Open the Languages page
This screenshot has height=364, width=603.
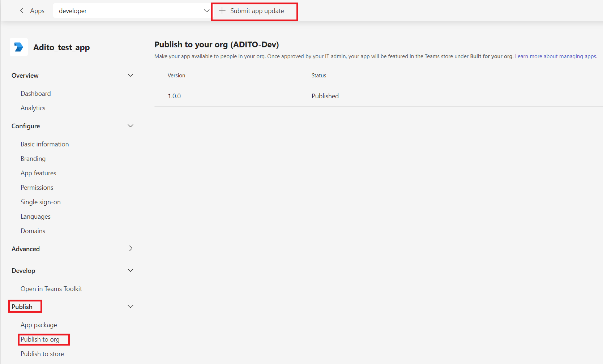pos(35,216)
